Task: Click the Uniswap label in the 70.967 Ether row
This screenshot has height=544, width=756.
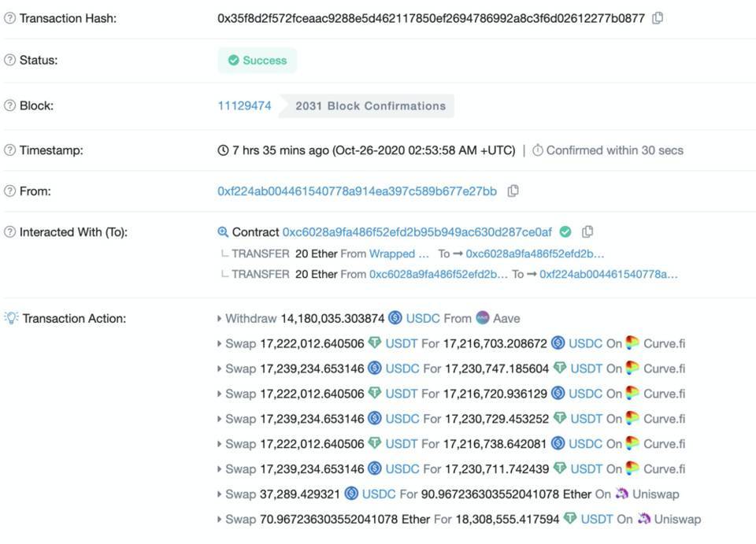Action: 677,519
